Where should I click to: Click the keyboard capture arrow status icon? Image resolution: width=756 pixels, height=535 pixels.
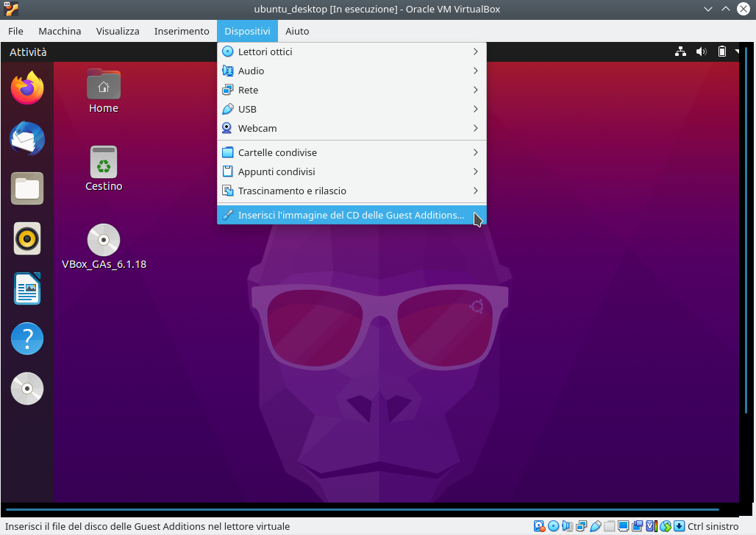[x=680, y=526]
